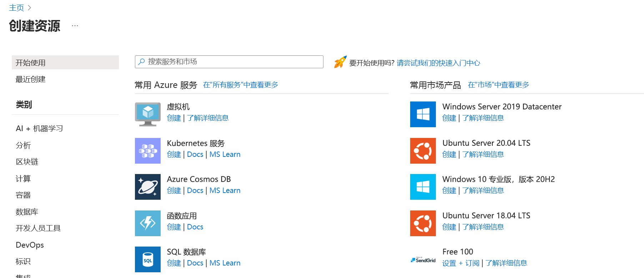Click the 虚拟机 title text

tap(178, 107)
